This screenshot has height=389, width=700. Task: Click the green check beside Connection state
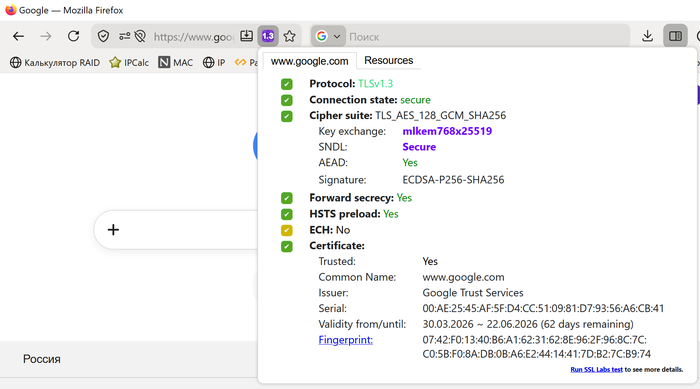[x=287, y=100]
